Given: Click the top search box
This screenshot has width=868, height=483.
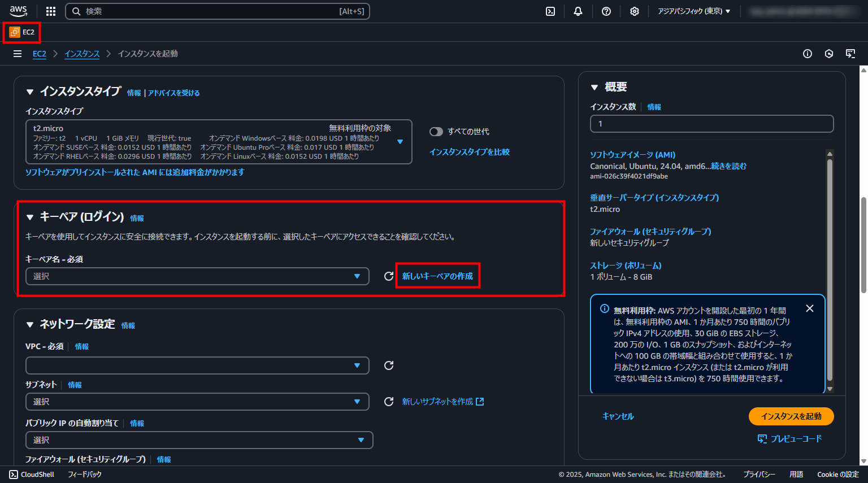Looking at the screenshot, I should [218, 11].
